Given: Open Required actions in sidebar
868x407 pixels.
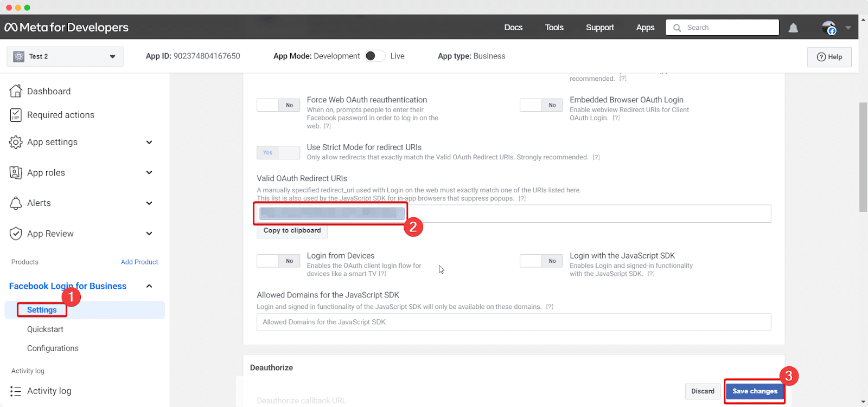Looking at the screenshot, I should 61,115.
